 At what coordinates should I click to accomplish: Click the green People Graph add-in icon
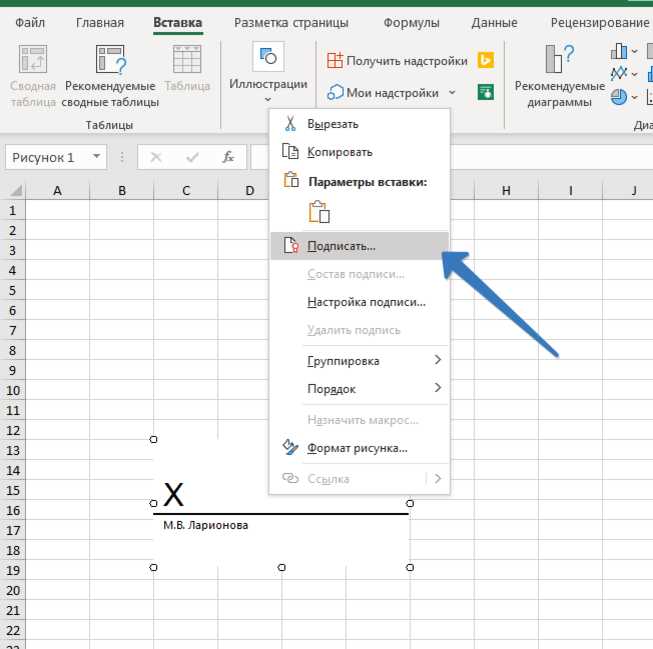[486, 92]
